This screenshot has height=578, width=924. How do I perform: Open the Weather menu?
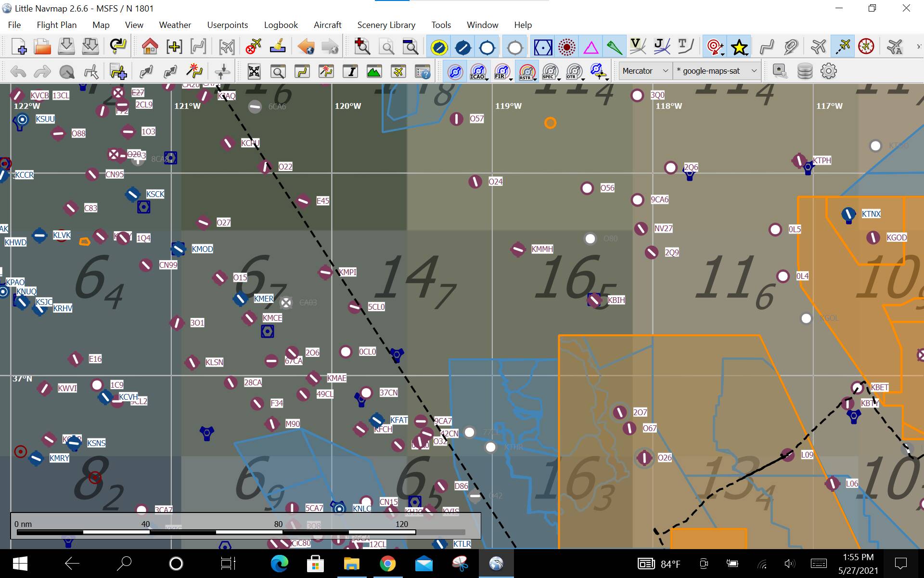[x=175, y=25]
